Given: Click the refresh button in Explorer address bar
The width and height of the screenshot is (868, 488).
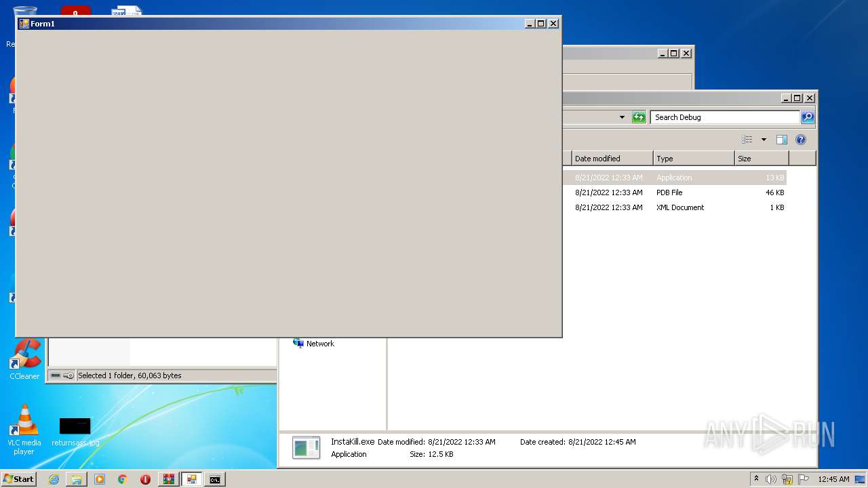Looking at the screenshot, I should pyautogui.click(x=639, y=117).
